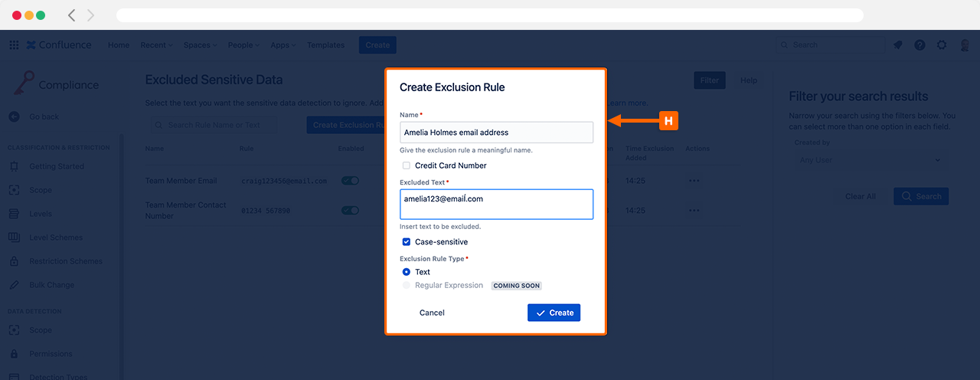Screen dimensions: 980x380
Task: Click the notifications rocket icon
Action: click(x=897, y=45)
